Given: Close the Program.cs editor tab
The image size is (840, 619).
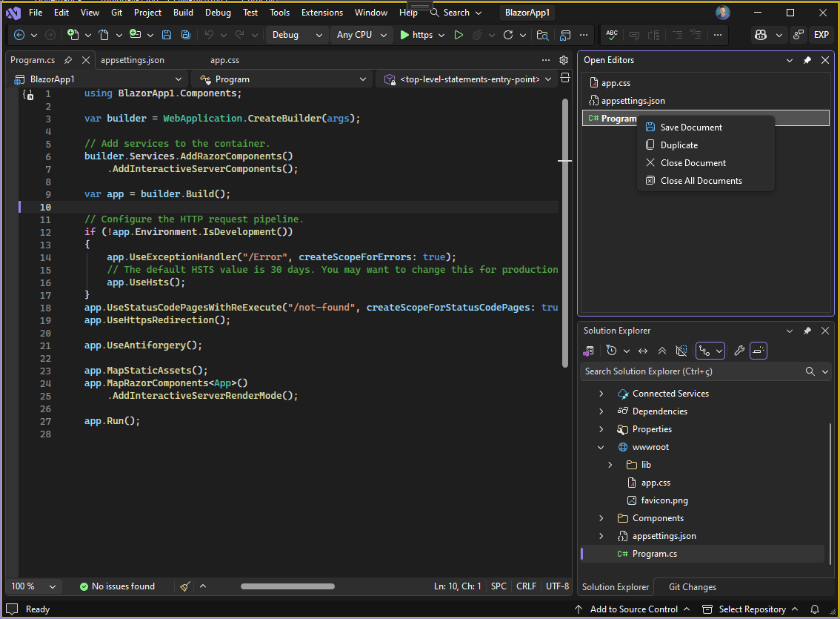Looking at the screenshot, I should 86,60.
